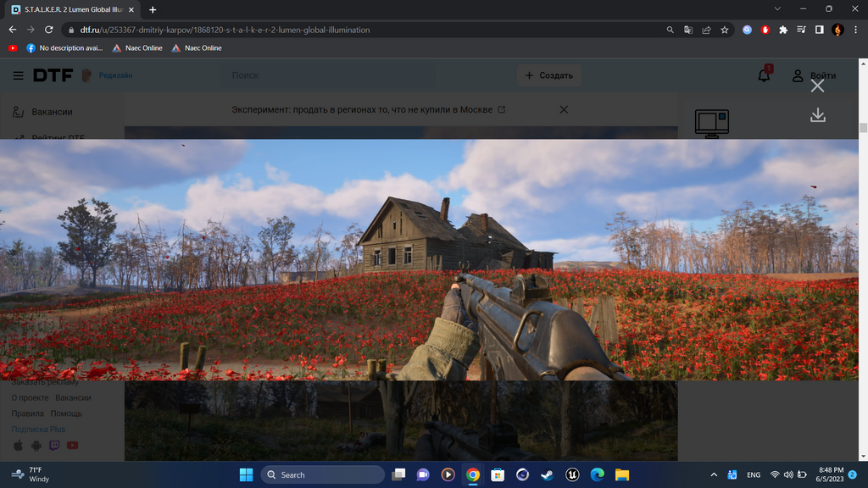
Task: Open the weather widget 71°F Windy
Action: [x=31, y=474]
